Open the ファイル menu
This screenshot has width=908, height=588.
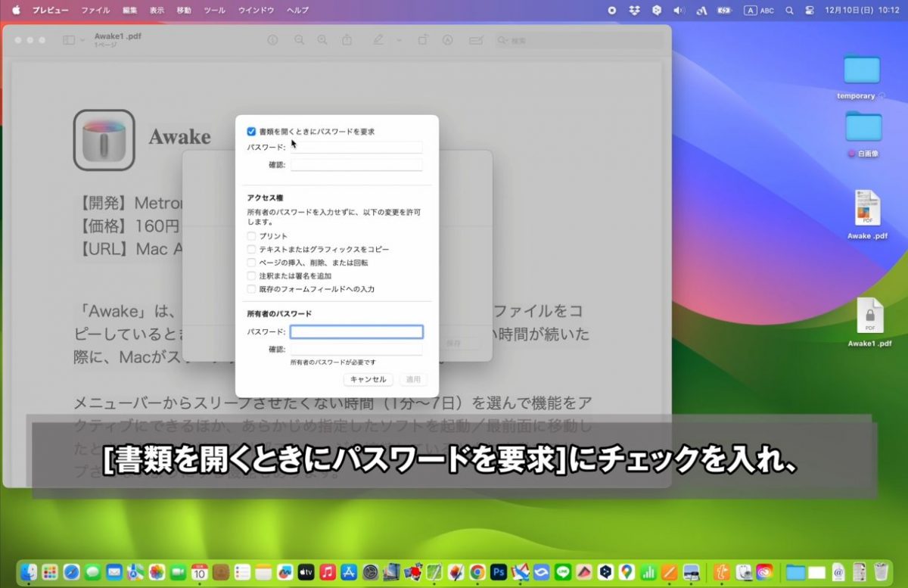(95, 11)
